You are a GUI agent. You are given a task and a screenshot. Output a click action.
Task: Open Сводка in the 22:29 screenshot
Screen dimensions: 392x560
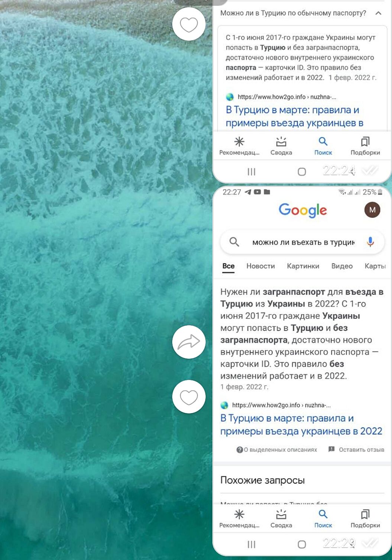click(x=281, y=519)
